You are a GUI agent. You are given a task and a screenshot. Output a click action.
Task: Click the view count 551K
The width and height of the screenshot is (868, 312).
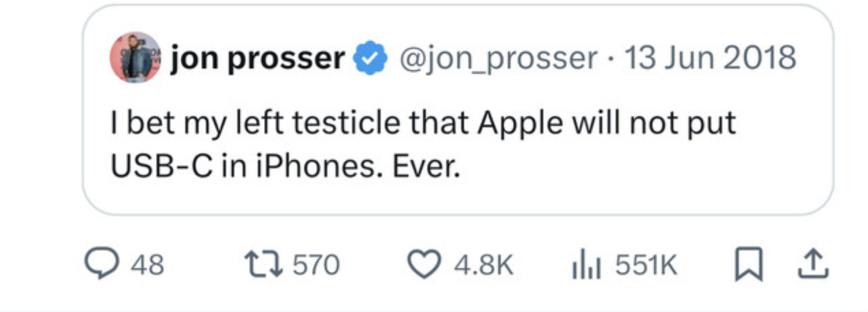pyautogui.click(x=646, y=265)
